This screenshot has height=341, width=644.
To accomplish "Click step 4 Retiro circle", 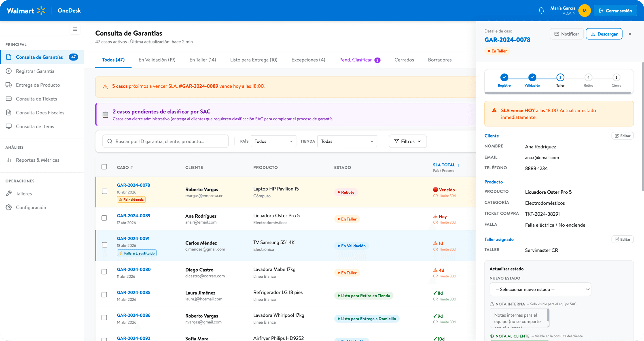I will pyautogui.click(x=588, y=77).
